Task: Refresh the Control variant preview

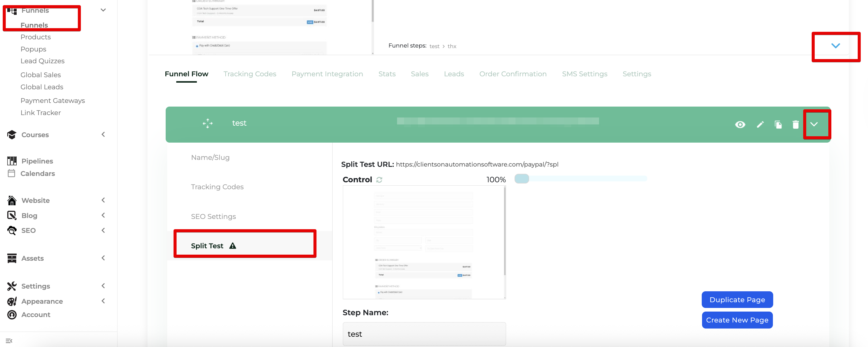Action: pos(379,180)
